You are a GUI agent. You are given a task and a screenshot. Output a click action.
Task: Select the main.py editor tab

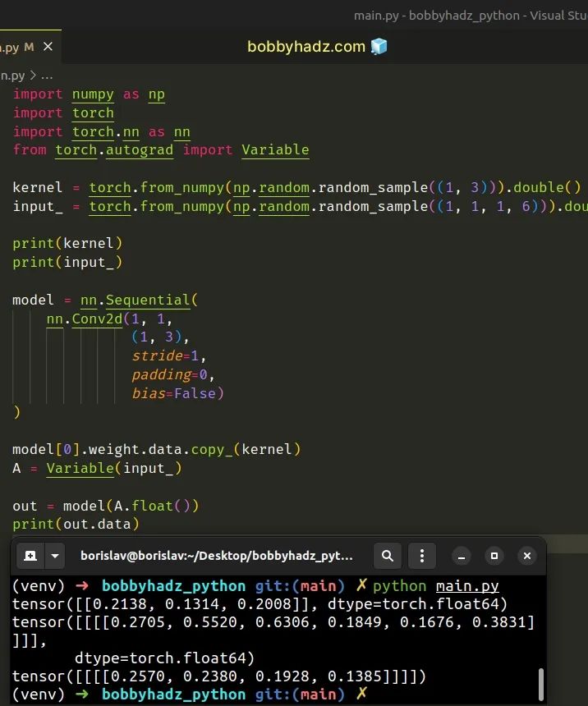pyautogui.click(x=30, y=47)
